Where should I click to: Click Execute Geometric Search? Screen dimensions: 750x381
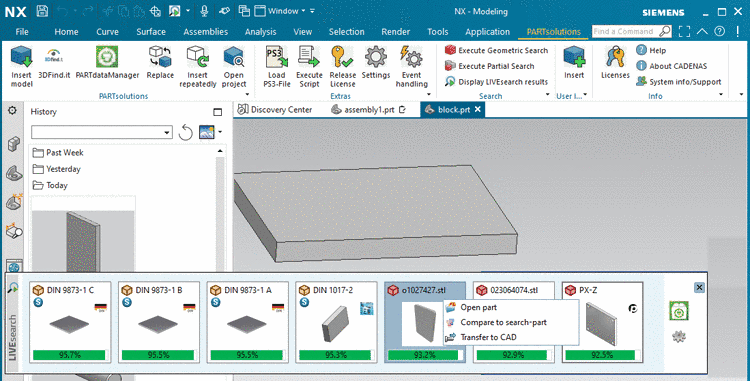tap(496, 50)
